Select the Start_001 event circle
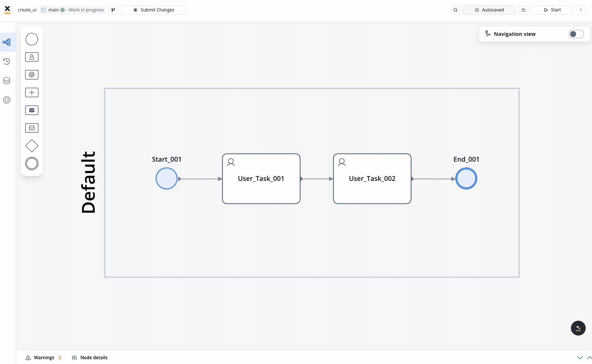Viewport: 592px width, 364px height. (x=166, y=178)
